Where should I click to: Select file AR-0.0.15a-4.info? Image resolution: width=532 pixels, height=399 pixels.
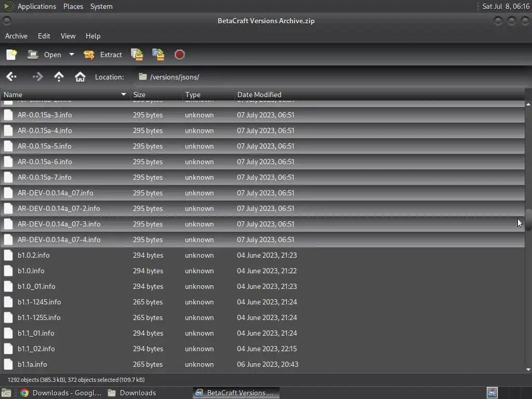click(x=262, y=130)
